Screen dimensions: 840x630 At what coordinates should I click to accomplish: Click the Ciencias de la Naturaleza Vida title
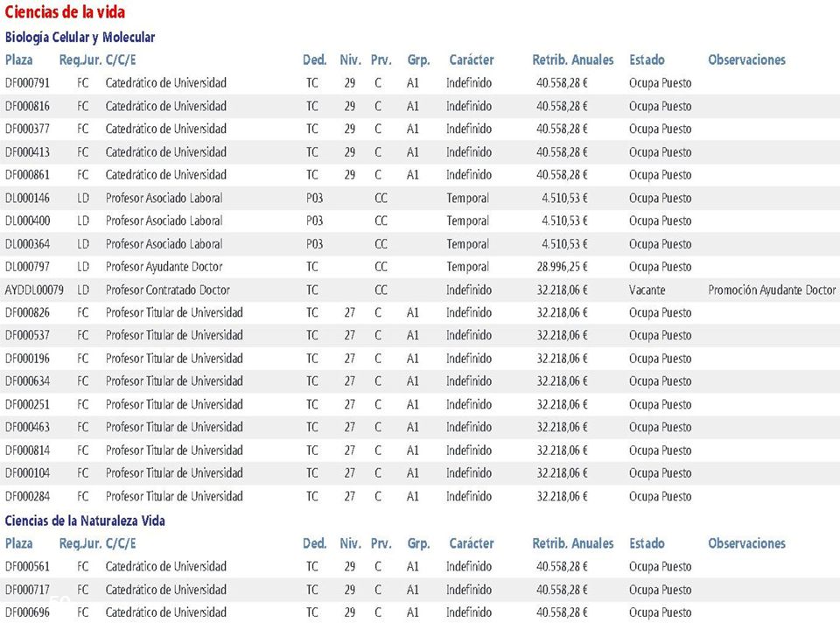click(85, 521)
